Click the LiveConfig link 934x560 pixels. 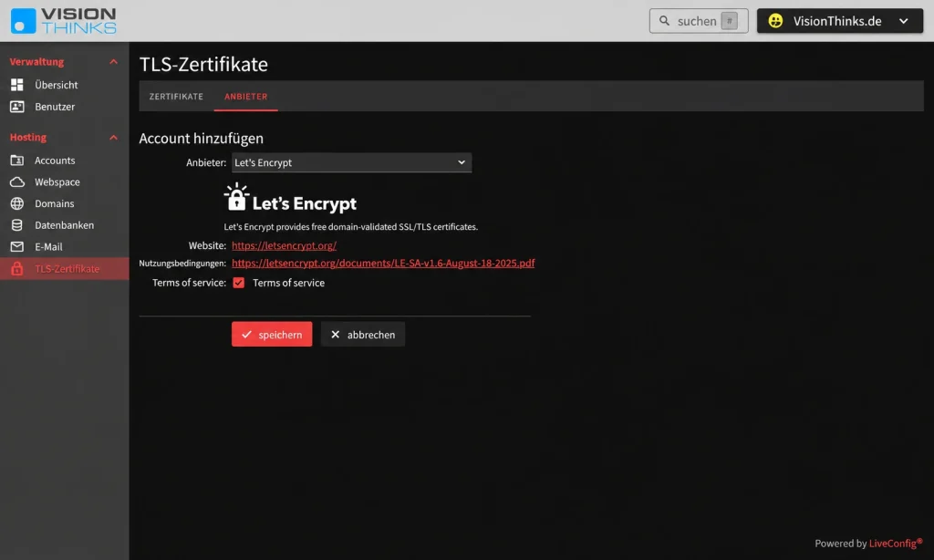(x=896, y=543)
